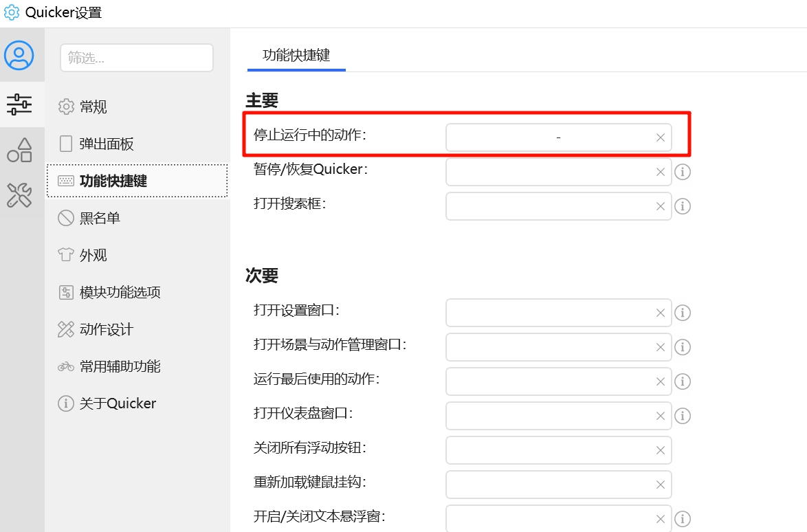This screenshot has width=807, height=532.
Task: Clear the 打开仪表盘窗口 shortcut
Action: tap(661, 416)
